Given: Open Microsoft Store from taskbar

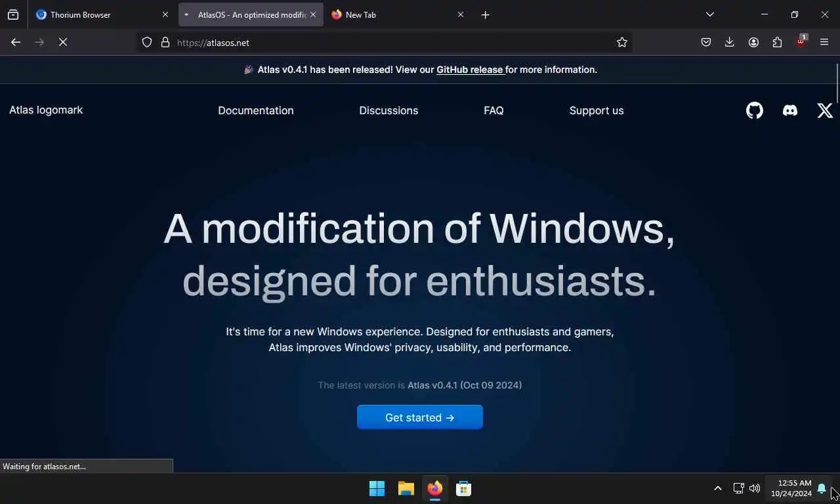Looking at the screenshot, I should point(463,488).
